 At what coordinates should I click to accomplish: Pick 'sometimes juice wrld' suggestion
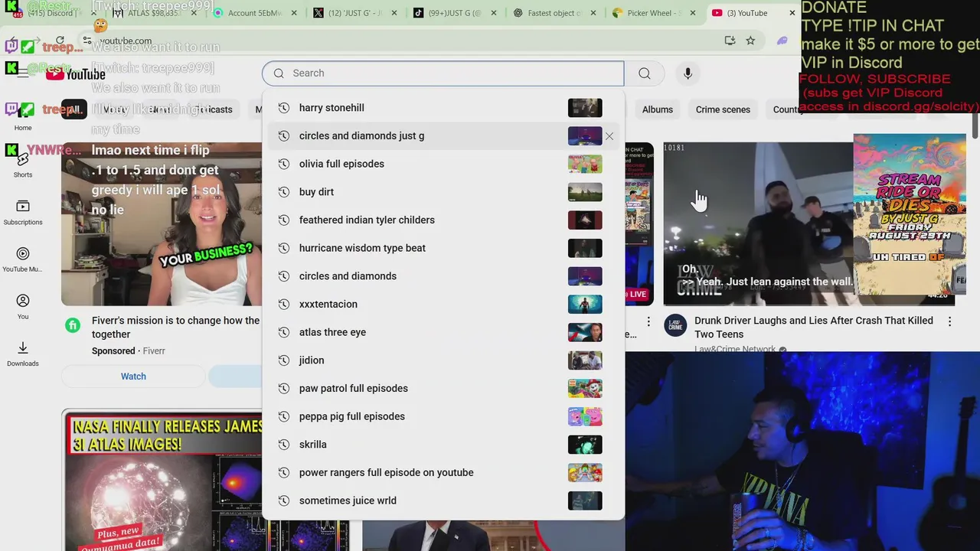coord(443,500)
